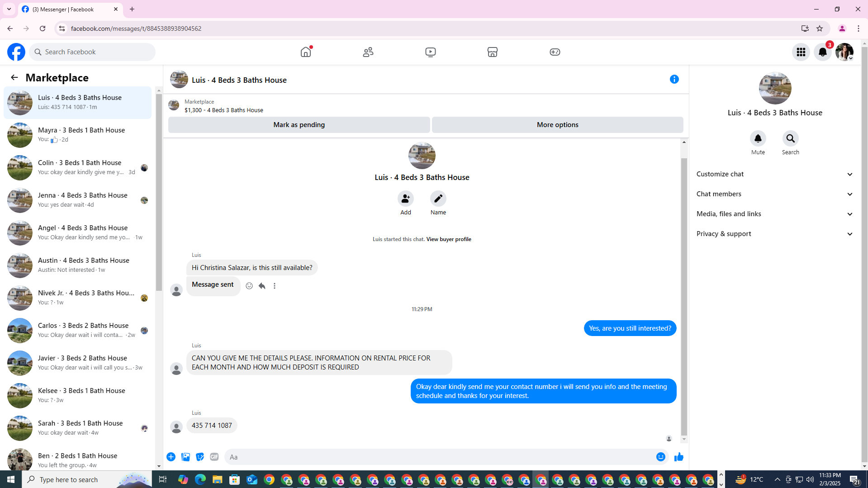The height and width of the screenshot is (488, 868).
Task: Edit the chat name
Action: pyautogui.click(x=438, y=199)
